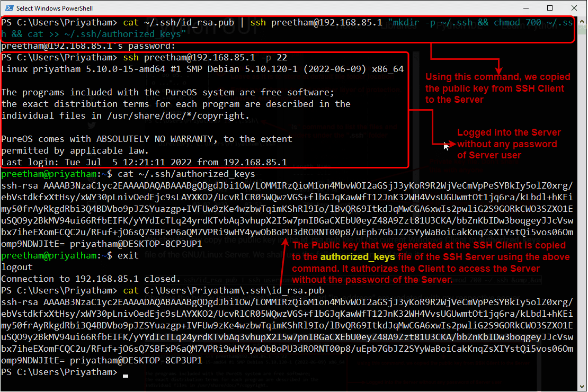Click the maximize button

click(x=549, y=8)
